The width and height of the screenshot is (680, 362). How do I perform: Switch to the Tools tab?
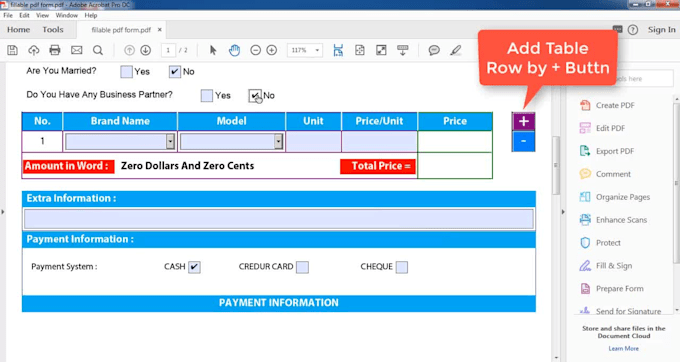click(x=53, y=30)
